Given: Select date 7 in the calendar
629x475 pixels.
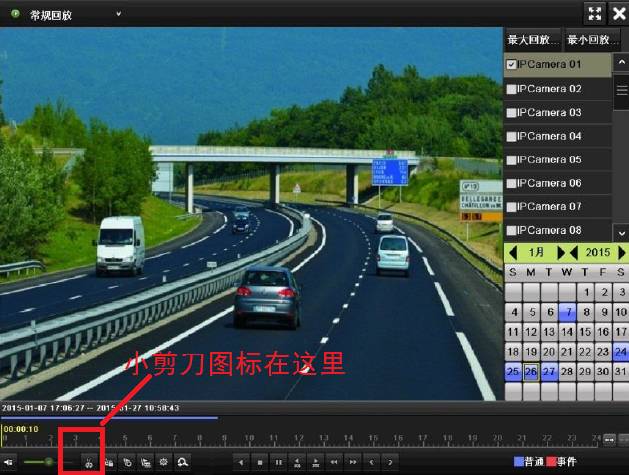Looking at the screenshot, I should click(567, 312).
